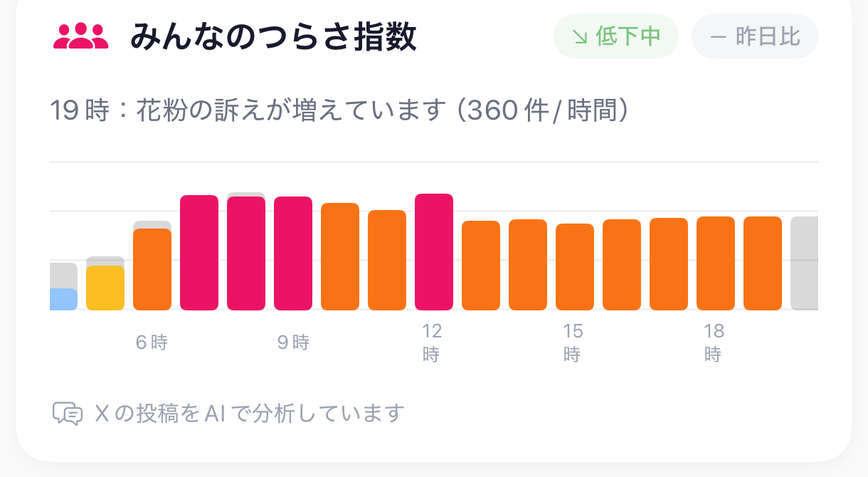Screen dimensions: 868x477
Task: Select the pink bar above the 9時 label
Action: click(293, 253)
